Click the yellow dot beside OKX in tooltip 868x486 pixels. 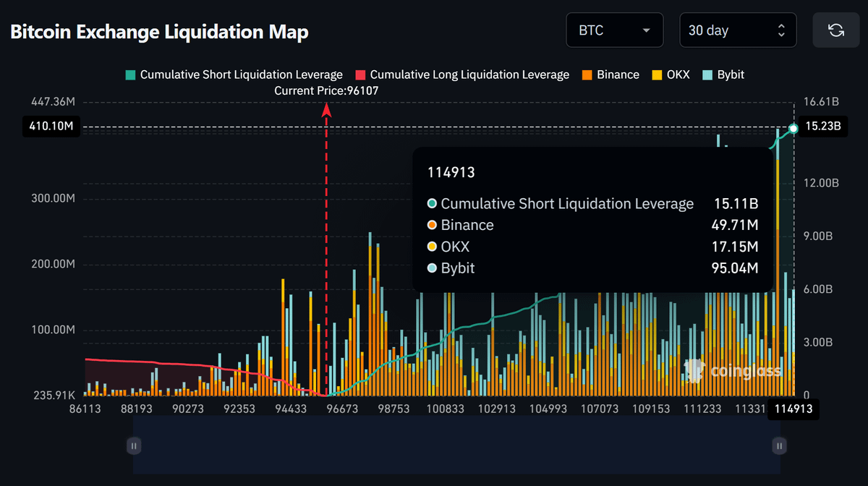(432, 247)
